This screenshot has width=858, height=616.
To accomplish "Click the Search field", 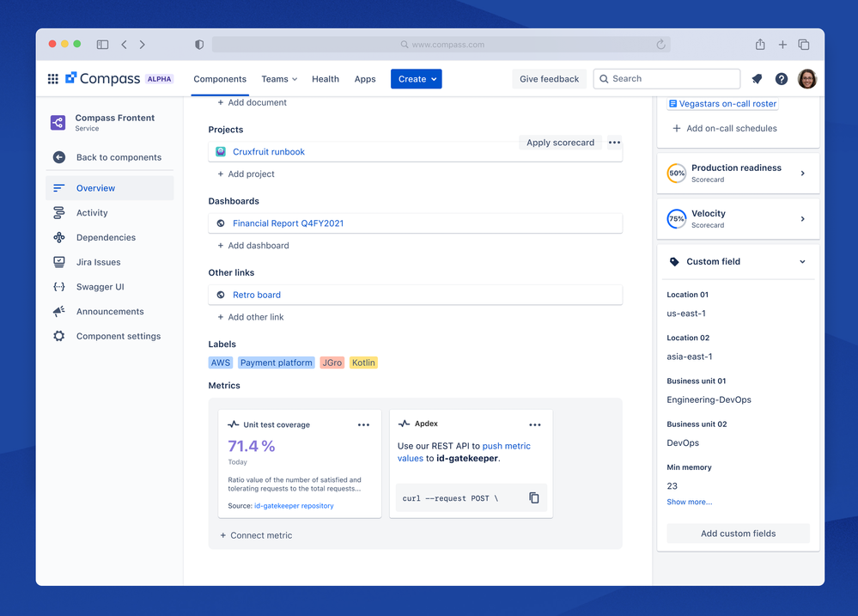I will 666,79.
